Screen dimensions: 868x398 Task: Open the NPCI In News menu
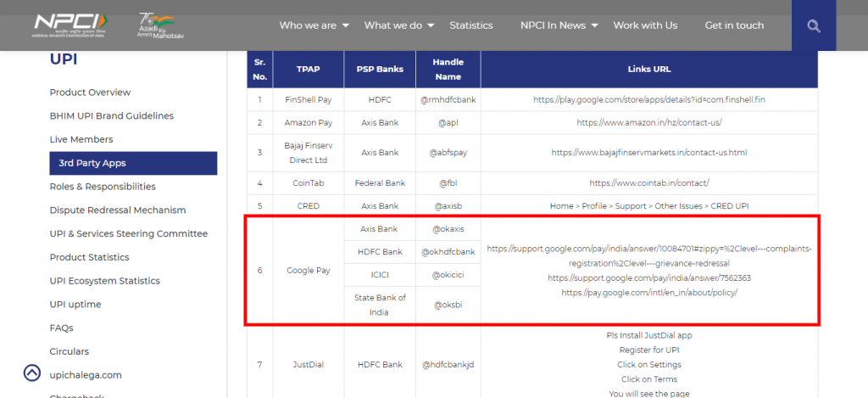click(x=553, y=25)
